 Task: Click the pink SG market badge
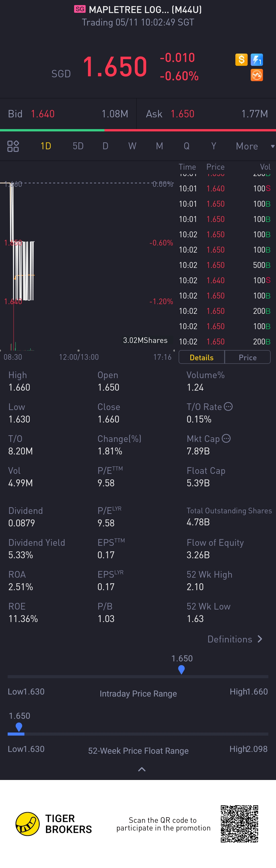pos(80,9)
